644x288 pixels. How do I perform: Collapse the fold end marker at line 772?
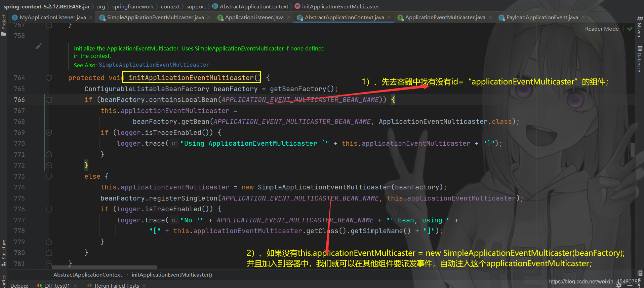pos(49,165)
